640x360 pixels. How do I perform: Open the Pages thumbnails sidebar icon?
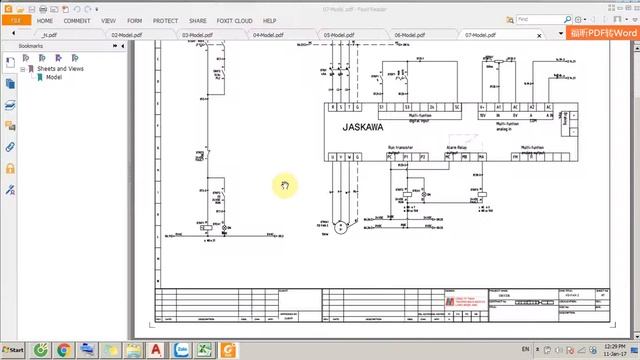click(10, 84)
